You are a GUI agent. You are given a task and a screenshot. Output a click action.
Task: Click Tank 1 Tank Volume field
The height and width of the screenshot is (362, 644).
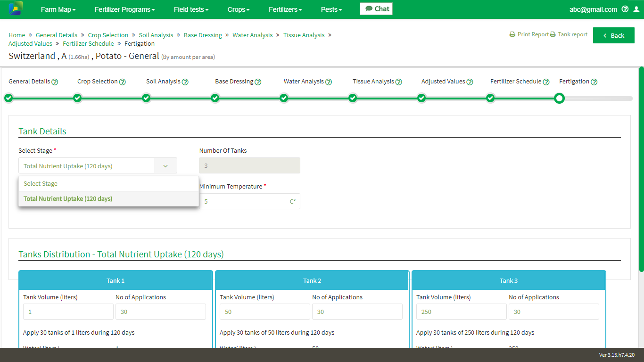point(68,312)
